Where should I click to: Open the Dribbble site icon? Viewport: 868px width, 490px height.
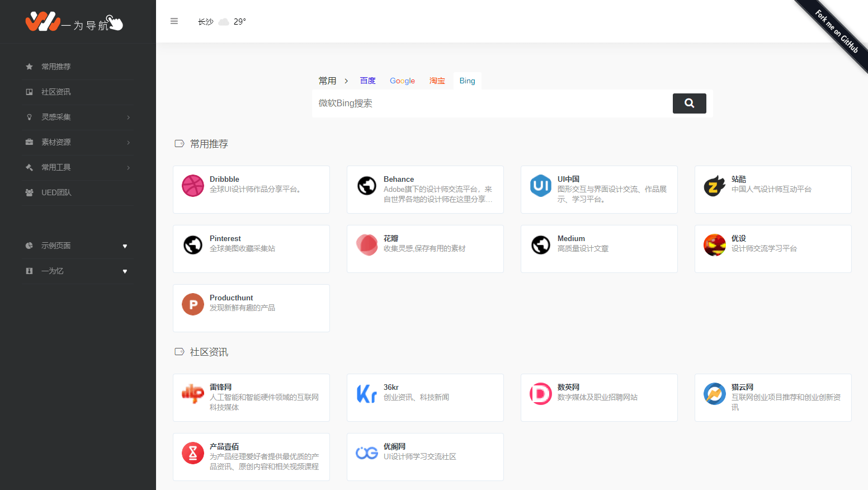(192, 185)
